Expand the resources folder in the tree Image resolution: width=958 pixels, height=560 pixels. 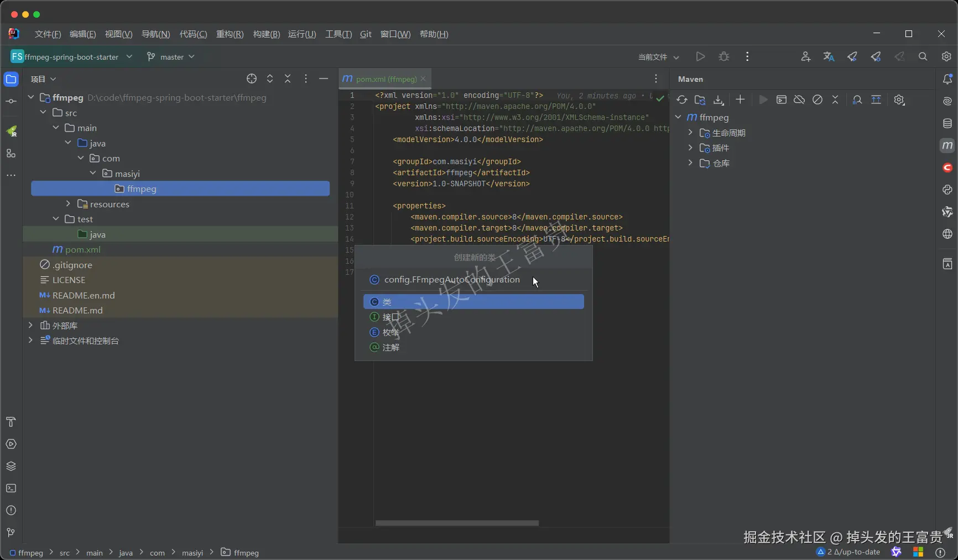[x=68, y=204]
